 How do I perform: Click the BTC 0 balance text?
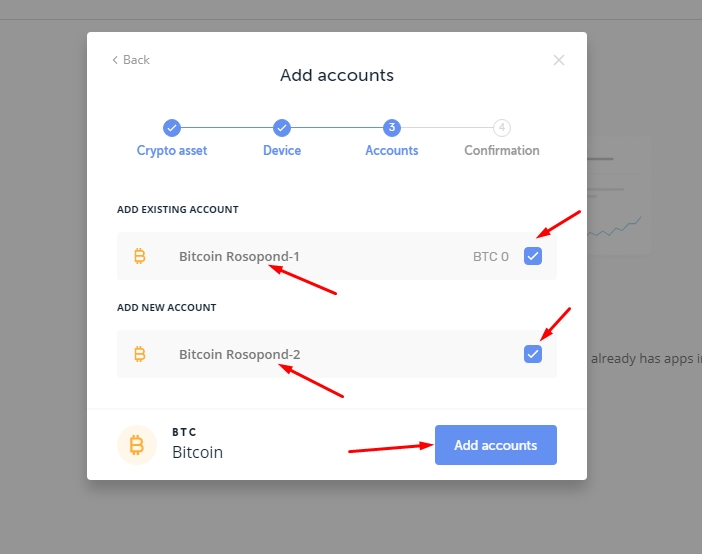pyautogui.click(x=491, y=257)
